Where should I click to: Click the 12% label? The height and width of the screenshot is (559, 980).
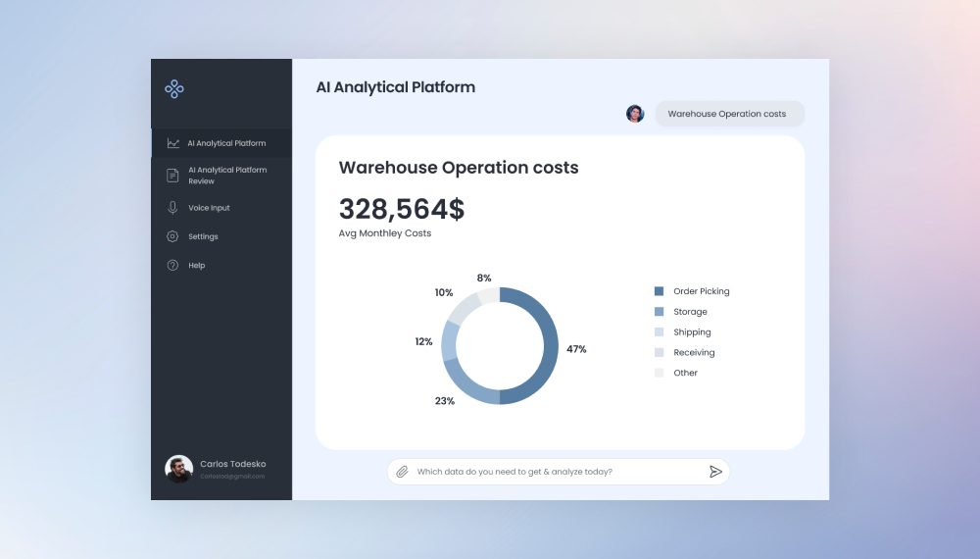tap(423, 341)
